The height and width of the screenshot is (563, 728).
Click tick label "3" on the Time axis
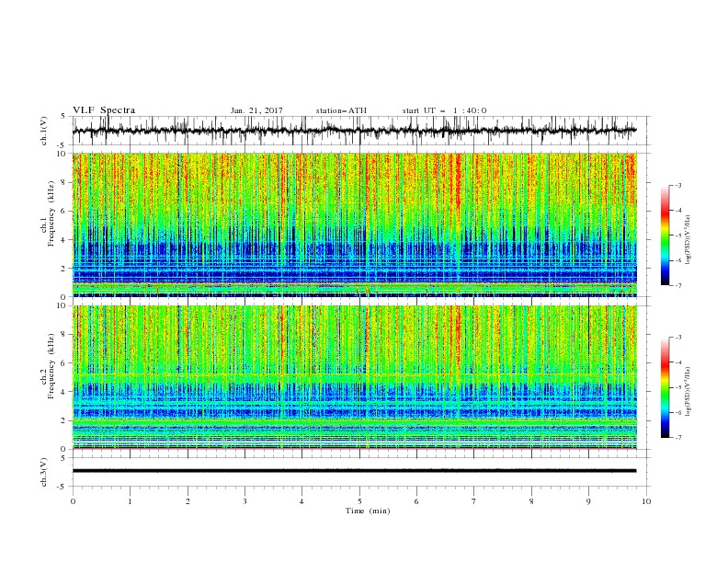pos(245,501)
